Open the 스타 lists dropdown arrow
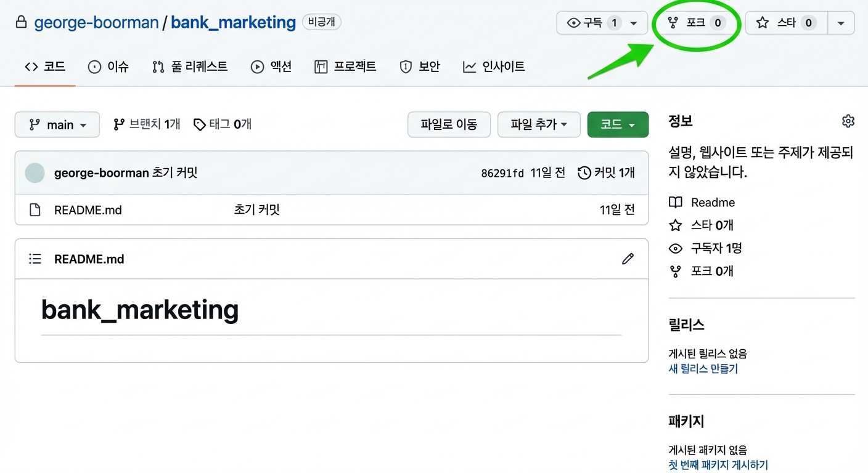 [x=841, y=23]
